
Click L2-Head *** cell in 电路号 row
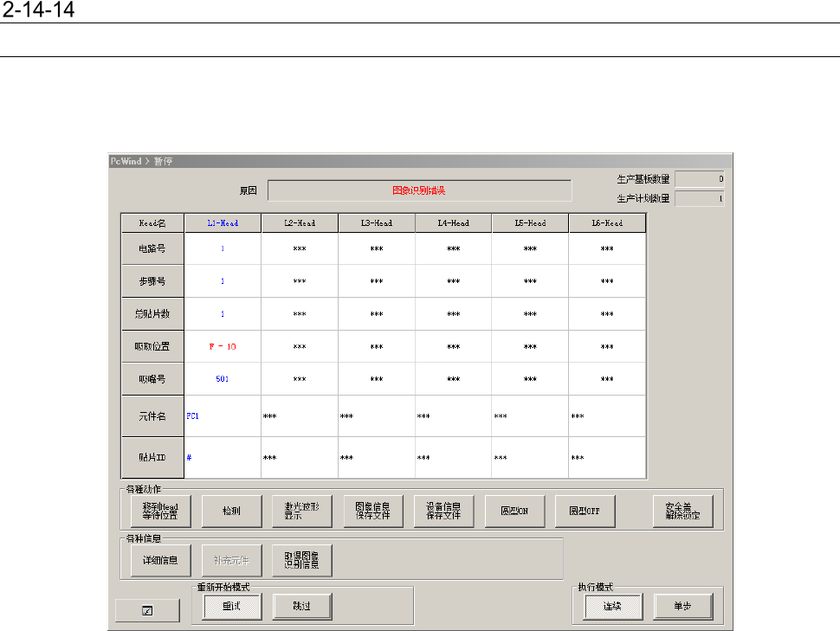click(300, 248)
